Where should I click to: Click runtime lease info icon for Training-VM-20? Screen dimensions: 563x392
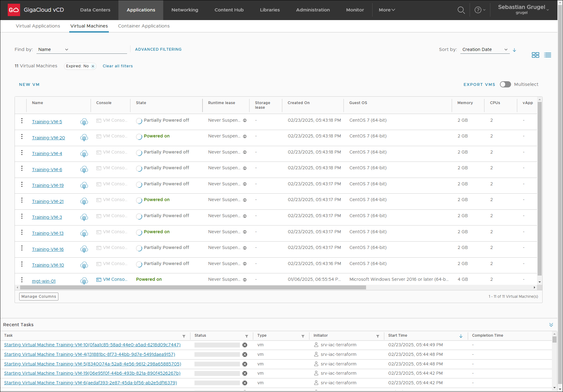[x=245, y=137]
